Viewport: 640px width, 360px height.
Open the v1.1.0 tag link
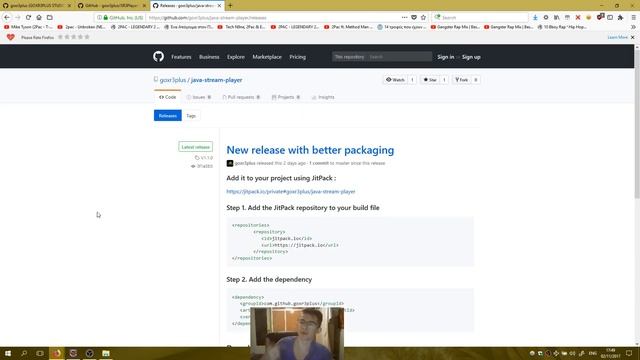pyautogui.click(x=204, y=158)
